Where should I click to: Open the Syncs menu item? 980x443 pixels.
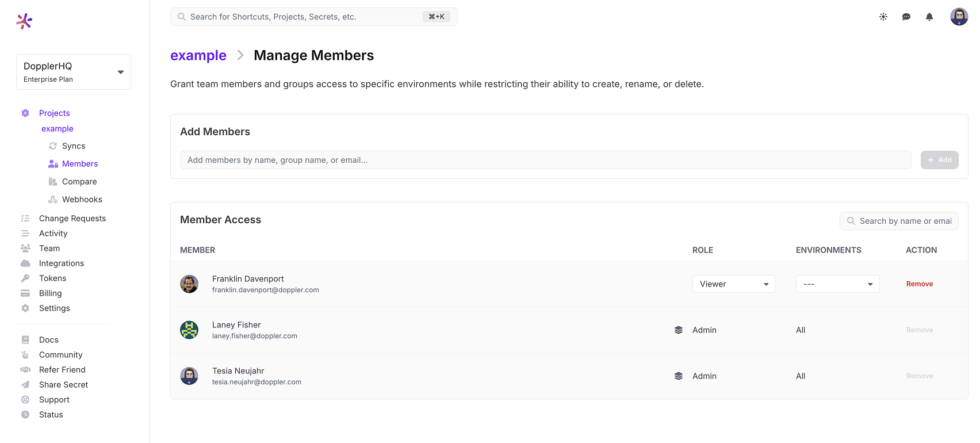pos(74,146)
